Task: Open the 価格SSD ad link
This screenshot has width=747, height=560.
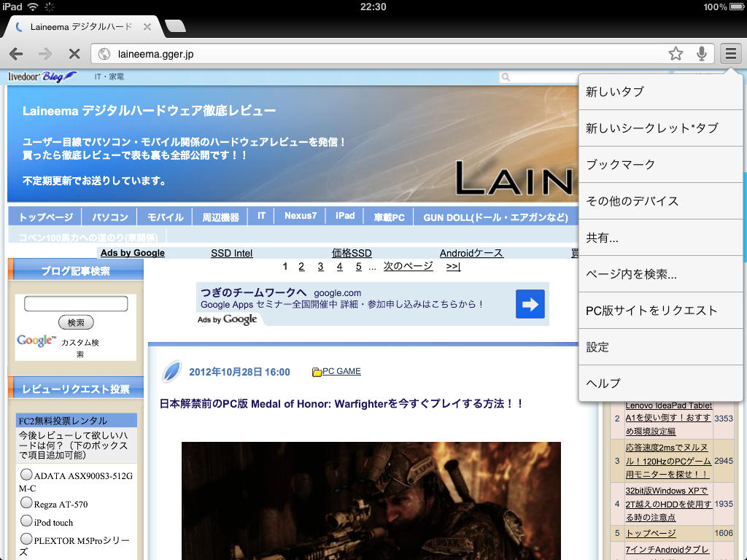Action: pos(352,253)
